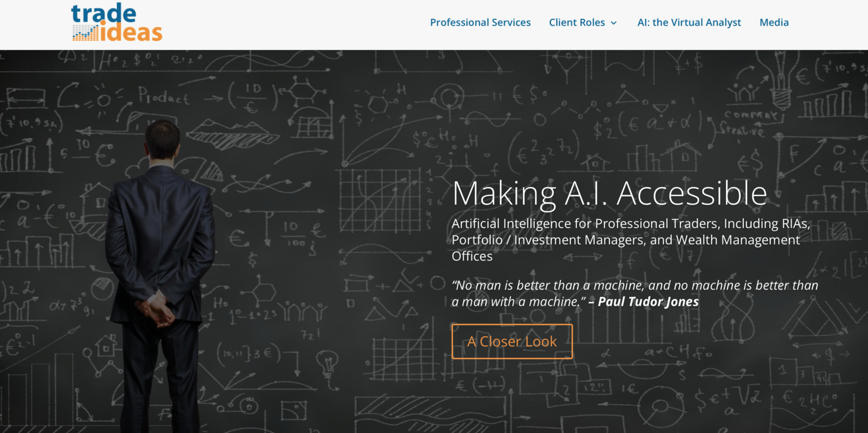Viewport: 868px width, 433px height.
Task: Click the bar-chart graphic in the Trade Ideas logo
Action: pyautogui.click(x=86, y=33)
